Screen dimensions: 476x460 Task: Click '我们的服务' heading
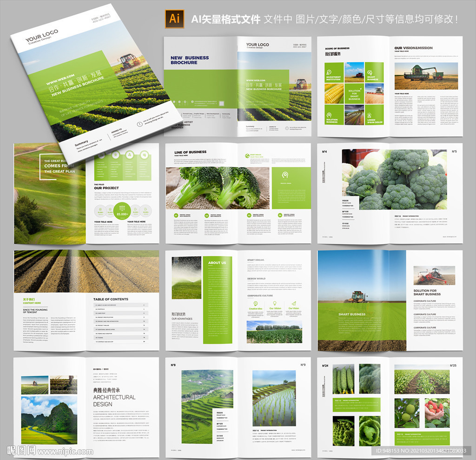[333, 54]
